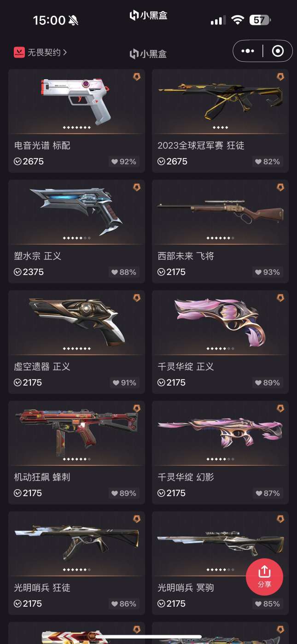Open the mini program more-options dots
This screenshot has height=644, width=297.
[x=248, y=51]
